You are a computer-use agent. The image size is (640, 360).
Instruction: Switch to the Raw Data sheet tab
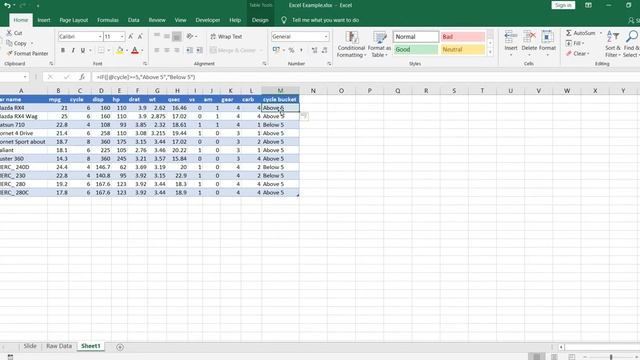tap(59, 346)
